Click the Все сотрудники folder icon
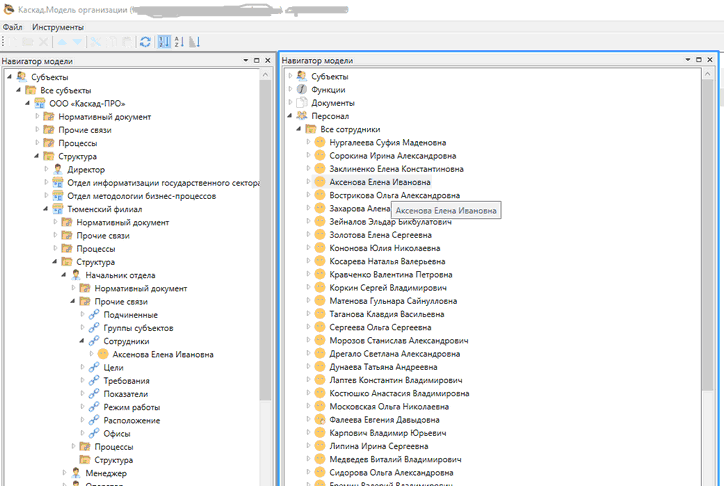This screenshot has width=724, height=486. pos(311,129)
